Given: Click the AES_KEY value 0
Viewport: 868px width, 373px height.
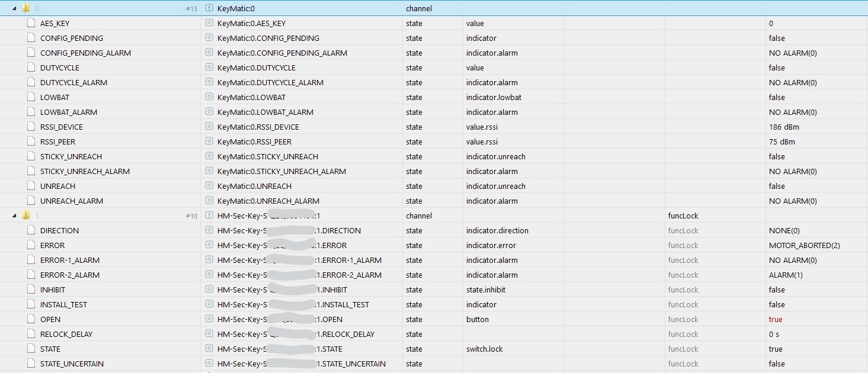Looking at the screenshot, I should pyautogui.click(x=771, y=23).
